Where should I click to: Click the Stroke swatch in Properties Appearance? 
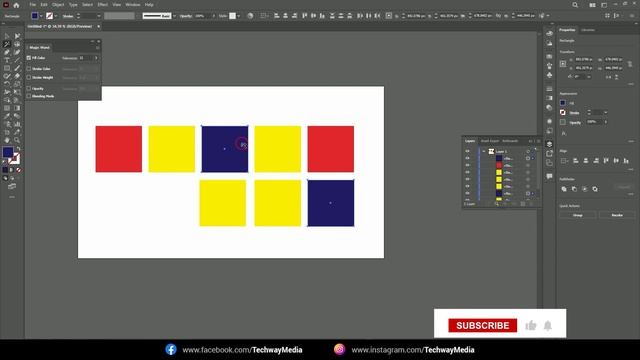563,112
